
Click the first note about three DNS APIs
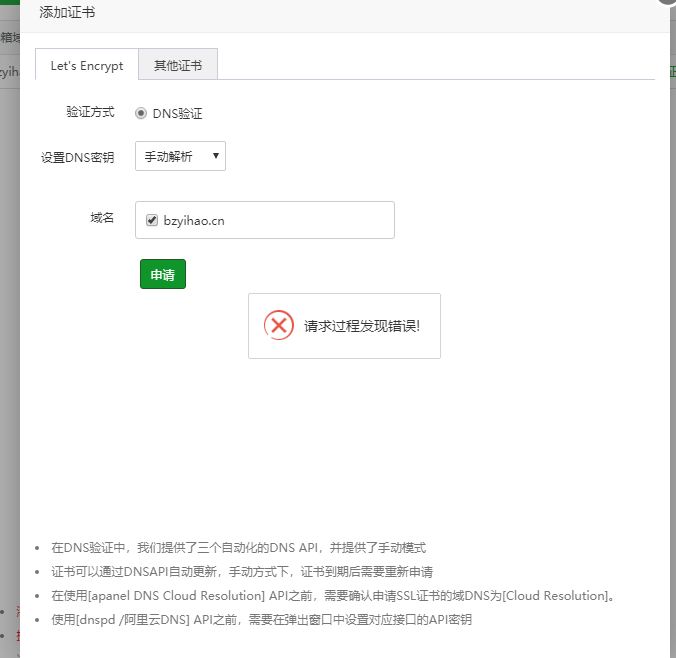coord(238,548)
